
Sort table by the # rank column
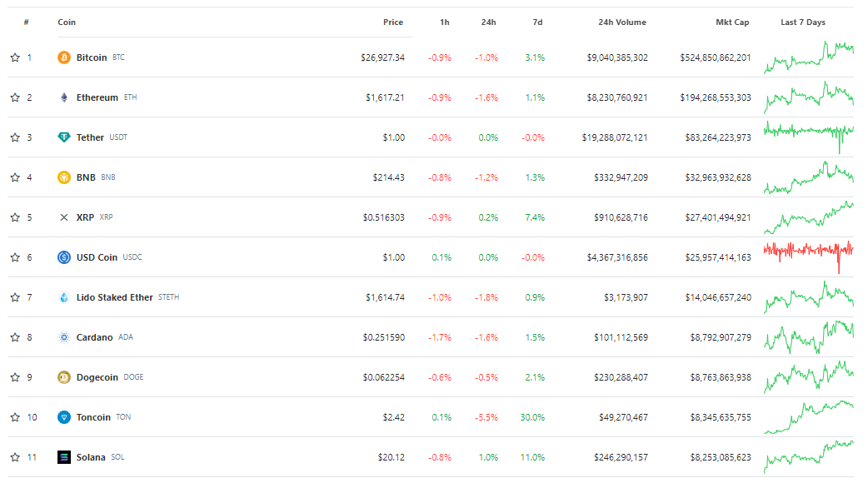[x=27, y=22]
